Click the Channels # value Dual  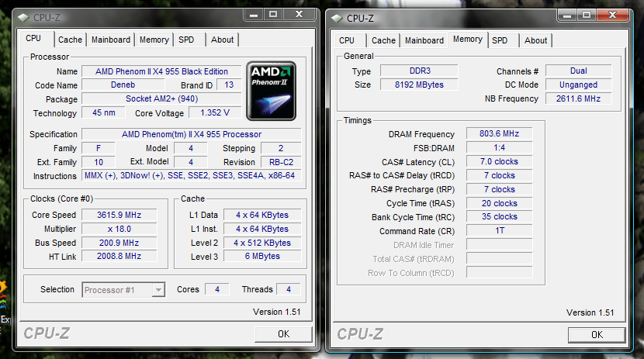tap(578, 71)
